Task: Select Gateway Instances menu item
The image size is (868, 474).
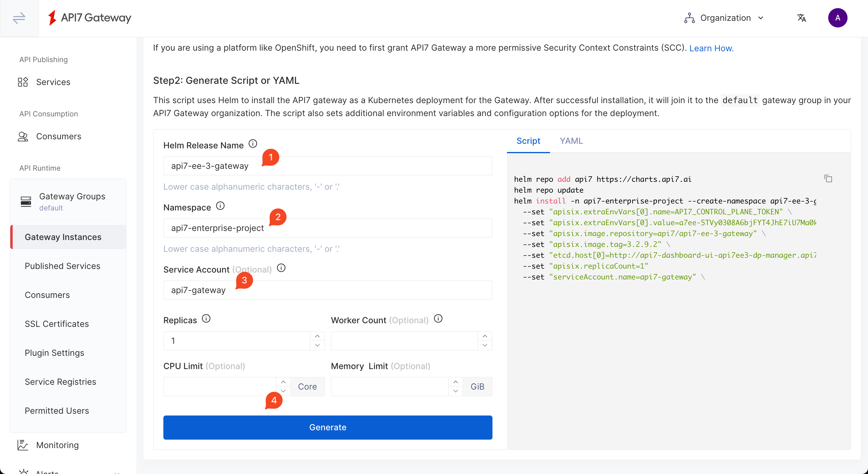Action: pos(68,237)
